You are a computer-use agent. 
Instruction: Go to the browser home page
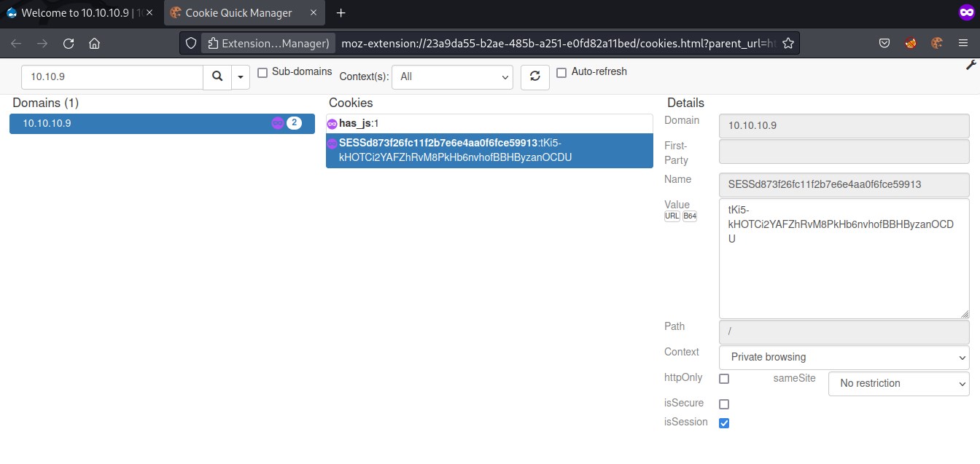pos(94,44)
